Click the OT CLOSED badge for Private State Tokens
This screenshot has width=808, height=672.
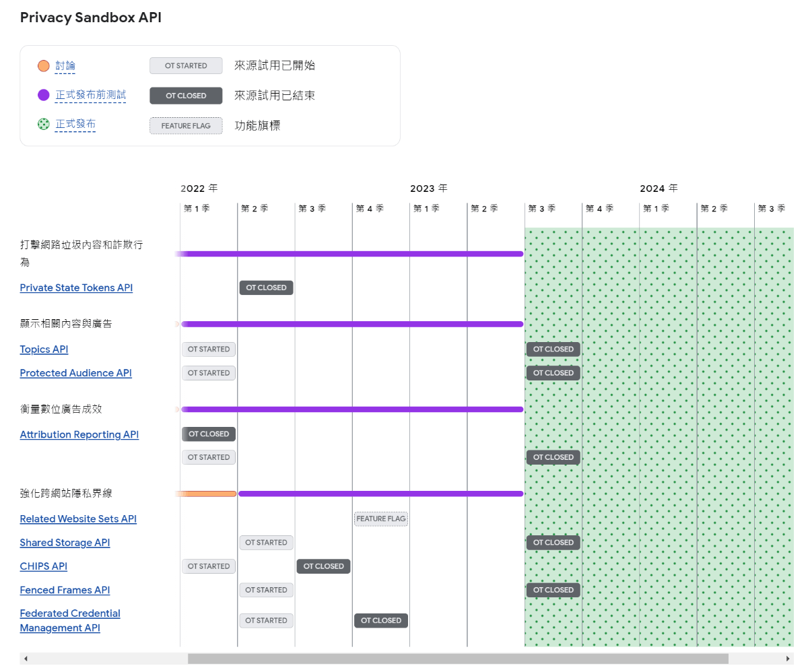[x=266, y=288]
